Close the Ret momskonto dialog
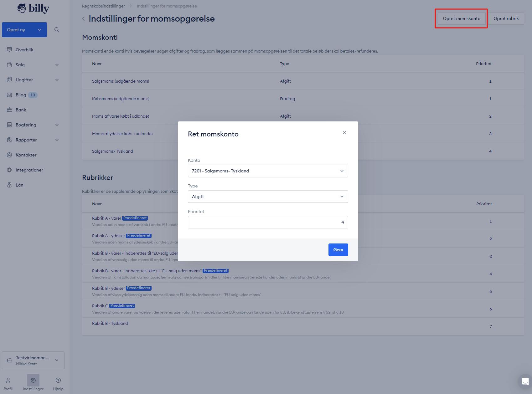532x394 pixels. [x=344, y=133]
